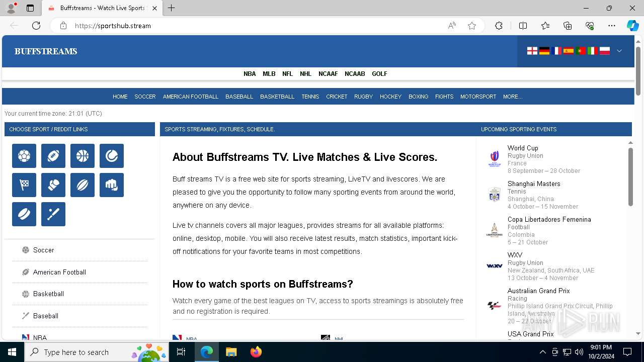Viewport: 644px width, 362px height.
Task: Open Edge extensions puzzle icon
Action: 499,26
